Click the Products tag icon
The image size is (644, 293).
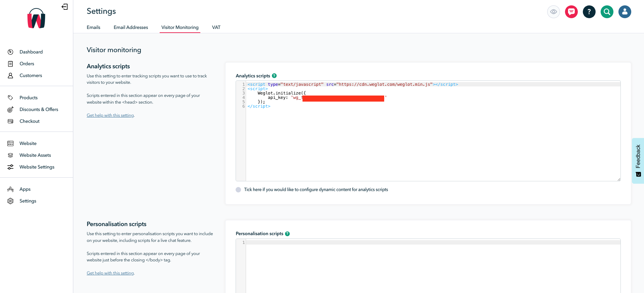pos(10,98)
